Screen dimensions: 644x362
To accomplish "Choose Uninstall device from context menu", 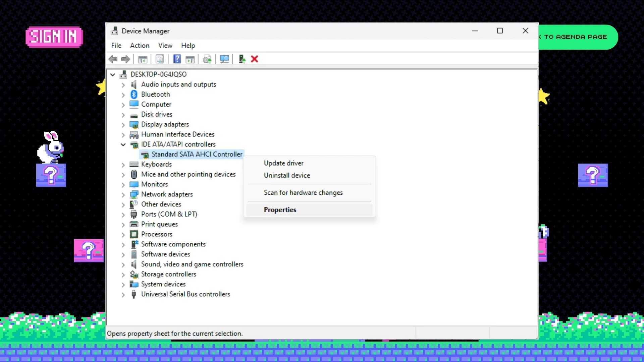I will coord(309,175).
